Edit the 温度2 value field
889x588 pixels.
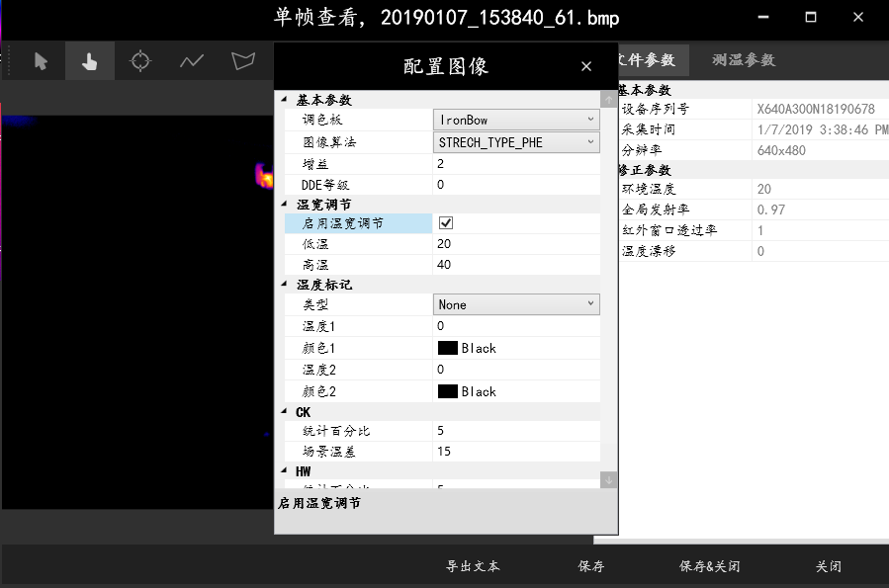[x=516, y=370]
